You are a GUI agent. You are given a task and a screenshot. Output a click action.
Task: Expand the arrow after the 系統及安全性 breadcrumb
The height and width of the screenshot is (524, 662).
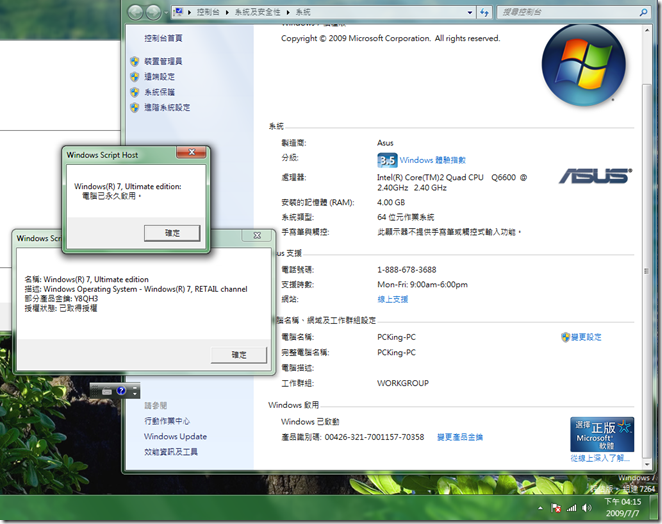288,13
